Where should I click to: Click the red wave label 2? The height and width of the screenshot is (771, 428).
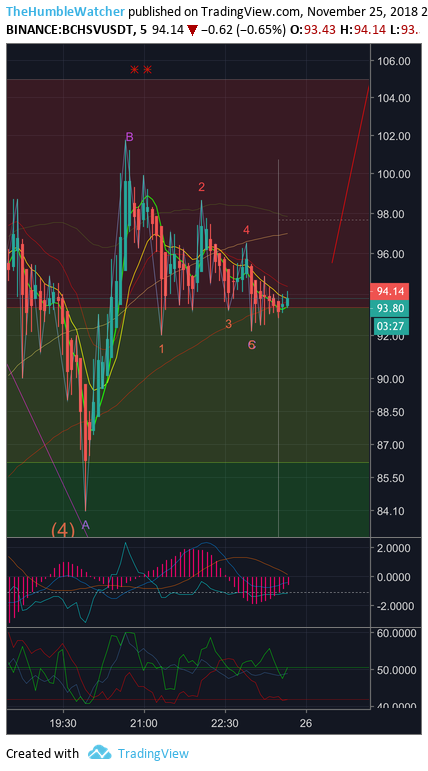click(x=201, y=187)
